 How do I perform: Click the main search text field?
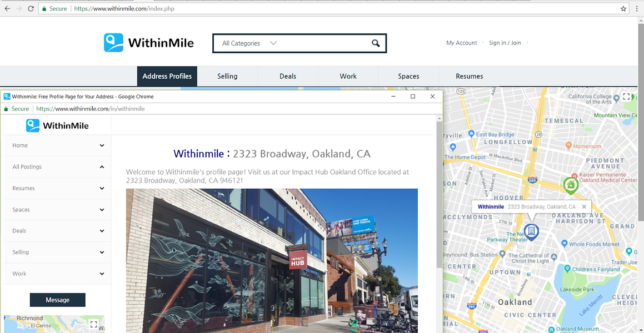(x=325, y=43)
